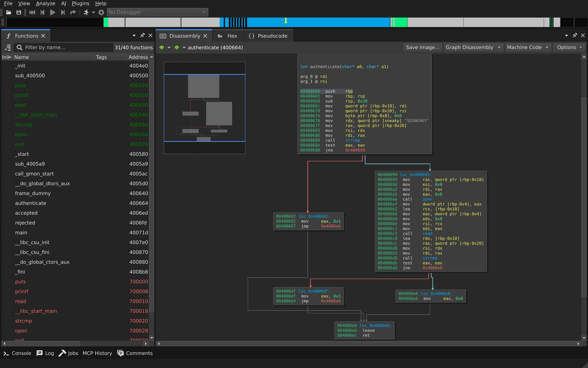Viewport: 588px width, 368px height.
Task: Close the Functions tab
Action: [43, 36]
